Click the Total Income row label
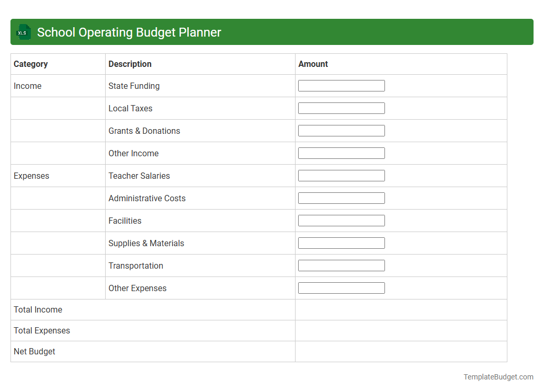Screen dimensions: 544x392 pyautogui.click(x=38, y=309)
